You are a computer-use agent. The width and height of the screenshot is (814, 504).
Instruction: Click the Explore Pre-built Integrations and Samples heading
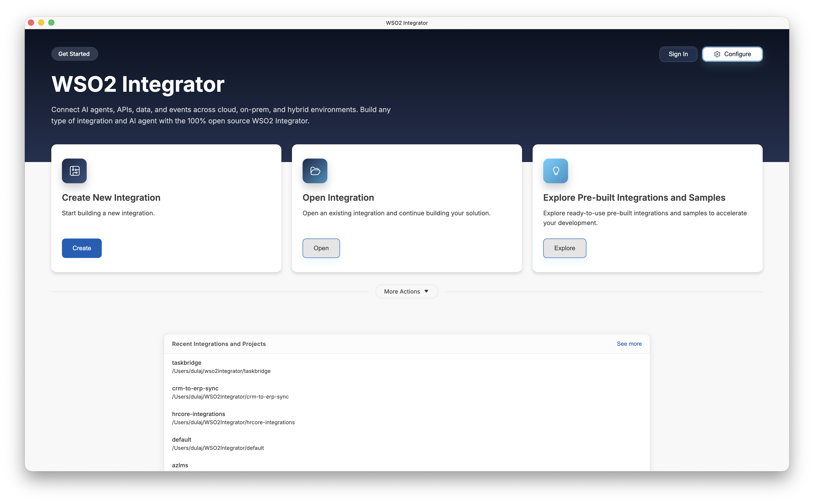tap(634, 198)
